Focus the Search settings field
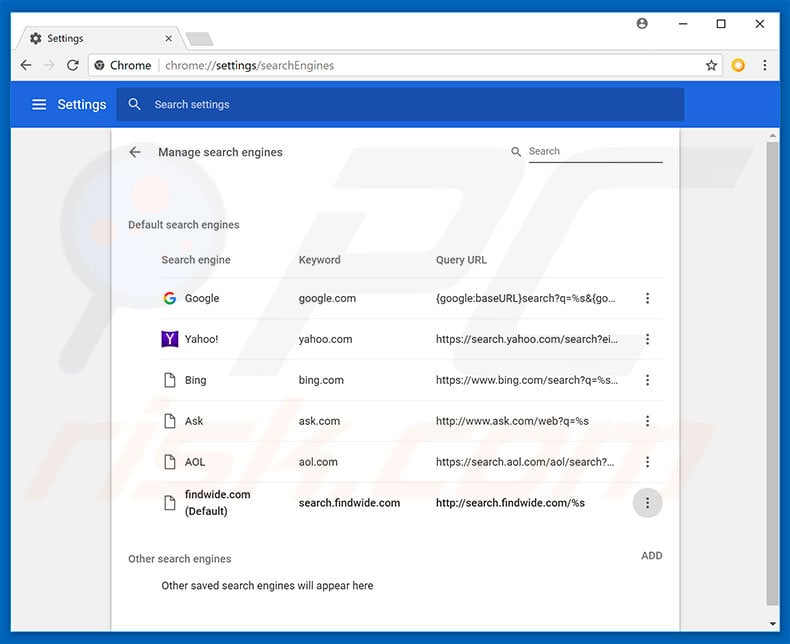The width and height of the screenshot is (790, 644). 401,104
